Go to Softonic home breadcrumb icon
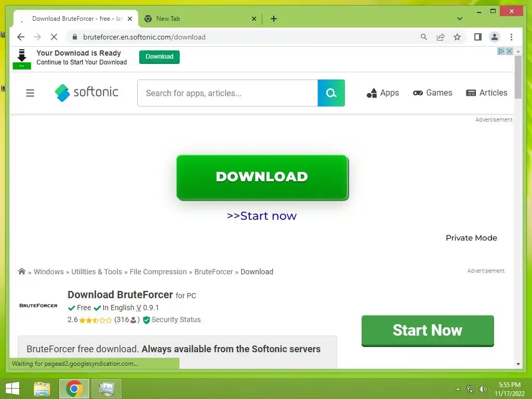Image resolution: width=532 pixels, height=399 pixels. 22,271
